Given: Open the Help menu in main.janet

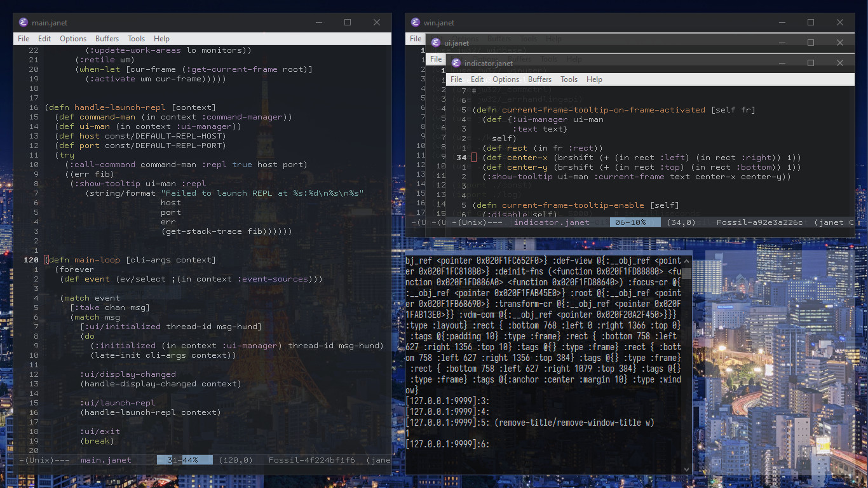Looking at the screenshot, I should (161, 39).
